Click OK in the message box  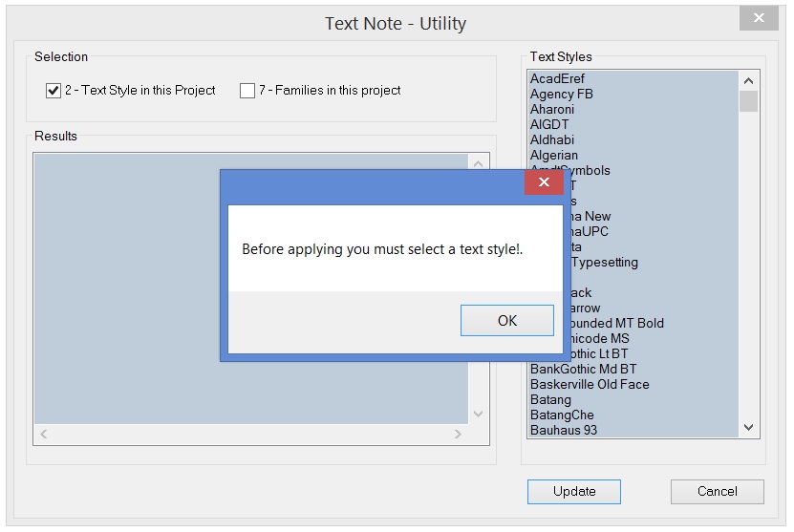pos(506,321)
